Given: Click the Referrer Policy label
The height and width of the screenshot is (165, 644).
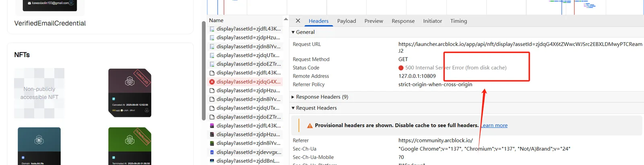Looking at the screenshot, I should (308, 85).
